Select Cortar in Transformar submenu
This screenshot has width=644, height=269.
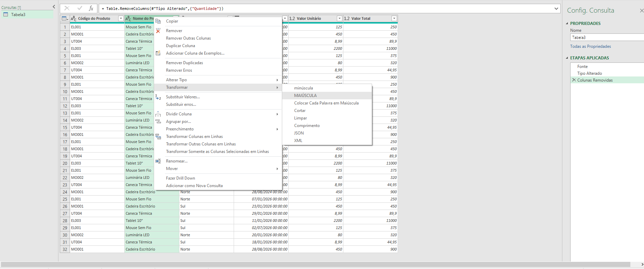[x=327, y=111]
